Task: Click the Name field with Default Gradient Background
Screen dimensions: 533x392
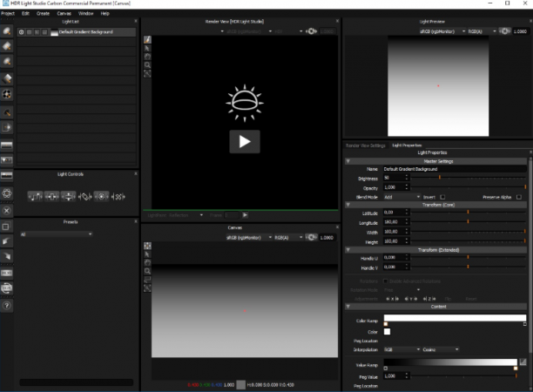Action: [x=455, y=169]
